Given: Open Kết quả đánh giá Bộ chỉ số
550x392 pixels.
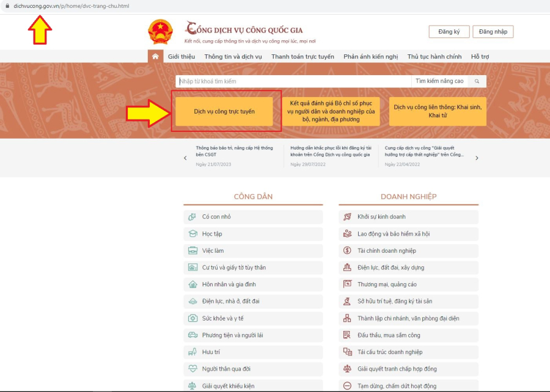Looking at the screenshot, I should (331, 111).
